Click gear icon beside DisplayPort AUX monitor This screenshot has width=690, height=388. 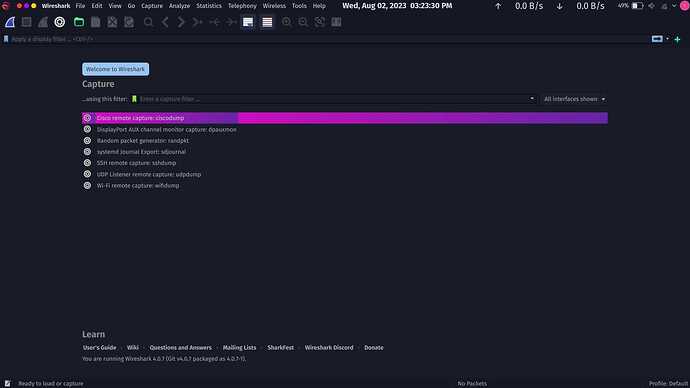coord(87,129)
